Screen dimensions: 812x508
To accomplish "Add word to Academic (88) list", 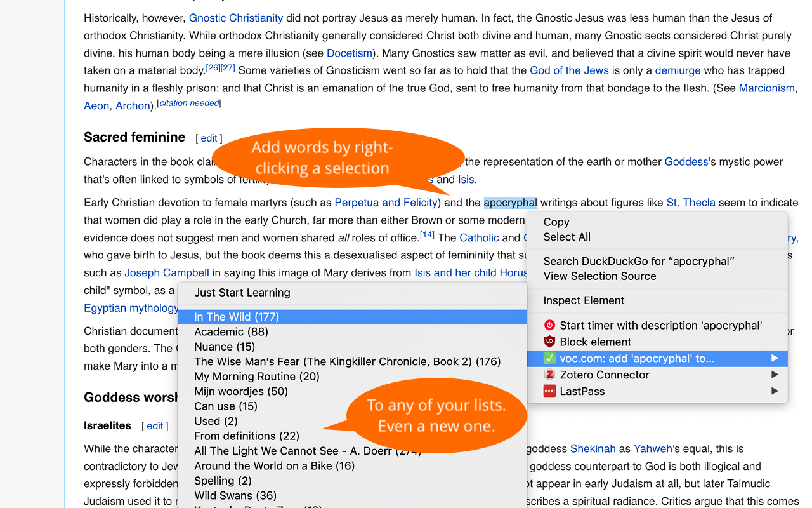I will tap(352, 331).
